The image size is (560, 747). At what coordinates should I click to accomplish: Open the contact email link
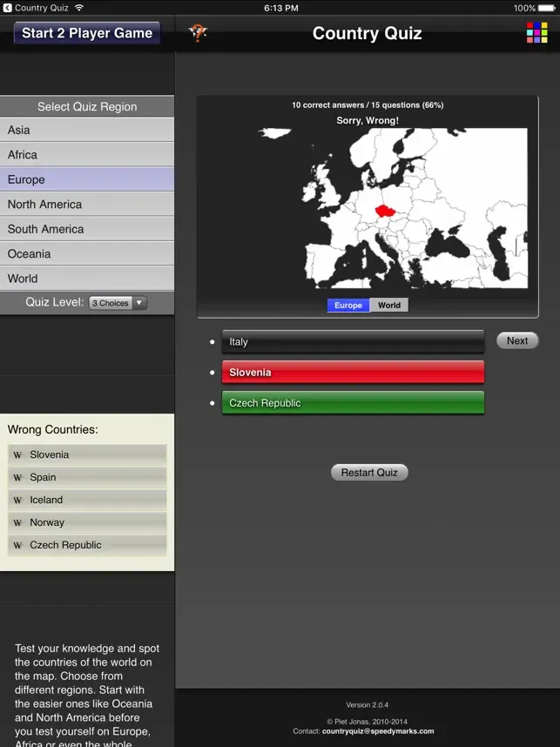(378, 731)
